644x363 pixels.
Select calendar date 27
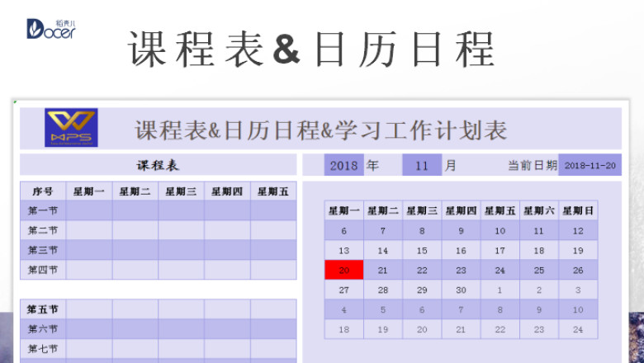pos(343,290)
